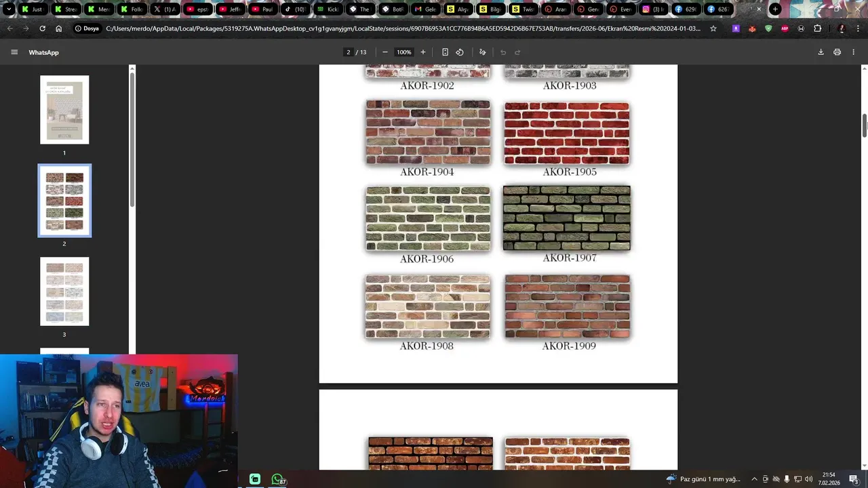868x488 pixels.
Task: Click the redo arrow in PDF toolbar
Action: click(517, 52)
